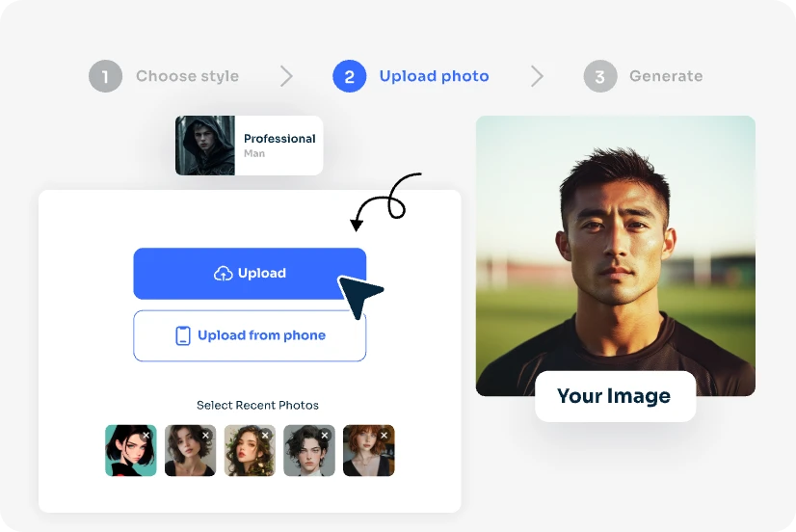
Task: Click the Man subtitle under Professional
Action: pyautogui.click(x=254, y=153)
